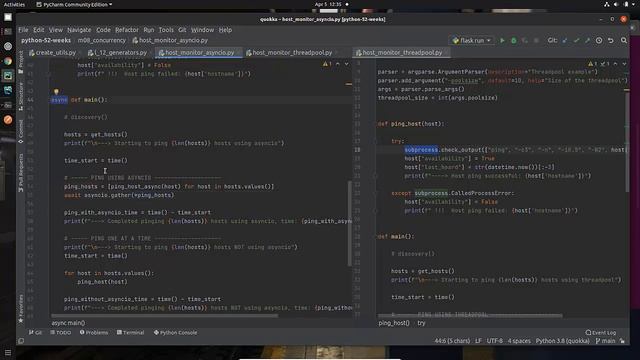Commit changes with Git checkmark icon
Screen dimensions: 640x360
point(576,40)
